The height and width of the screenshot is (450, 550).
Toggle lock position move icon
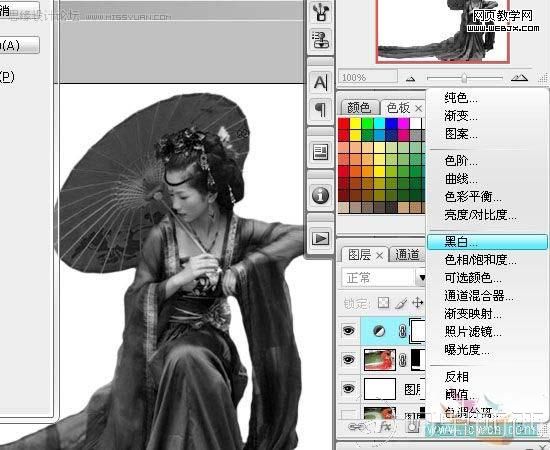click(417, 303)
